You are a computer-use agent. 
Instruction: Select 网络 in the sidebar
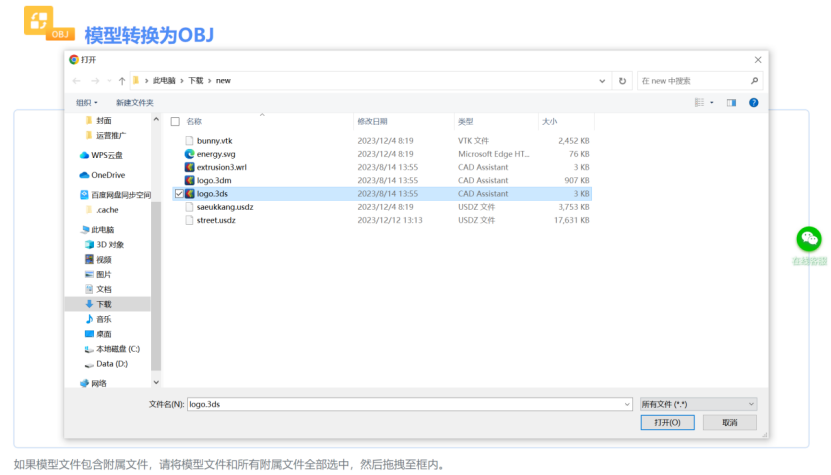(x=94, y=383)
